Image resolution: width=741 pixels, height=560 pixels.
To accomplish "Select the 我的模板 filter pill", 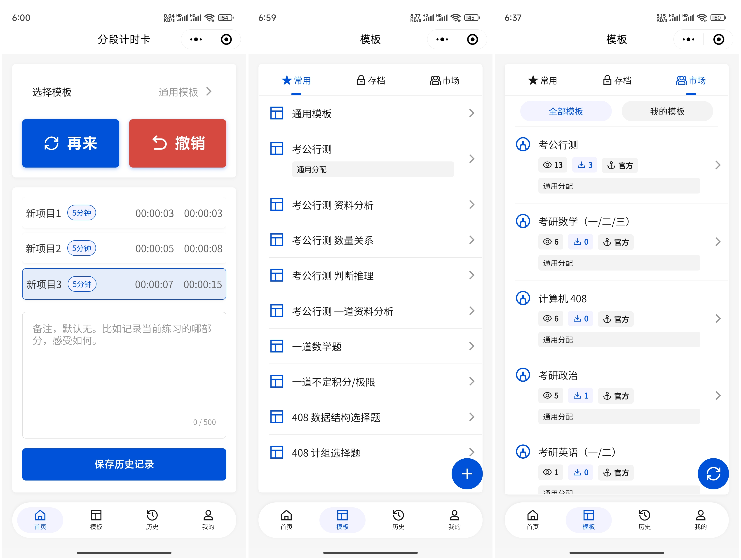I will tap(667, 112).
